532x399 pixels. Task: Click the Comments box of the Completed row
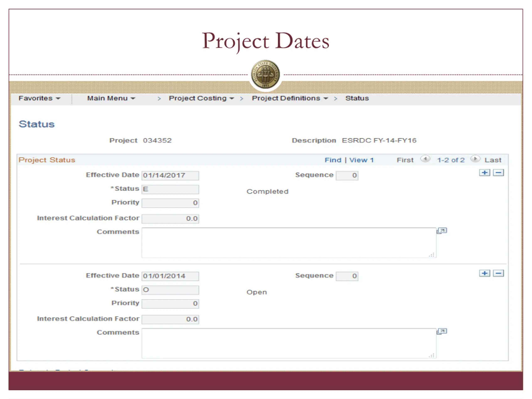pos(289,243)
